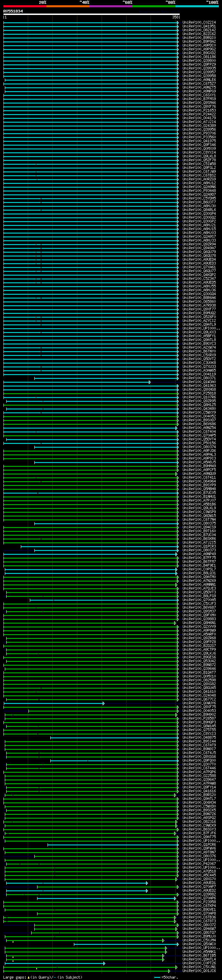Click the orange ~40% identity legend segment
The image size is (222, 980).
pos(68,6)
